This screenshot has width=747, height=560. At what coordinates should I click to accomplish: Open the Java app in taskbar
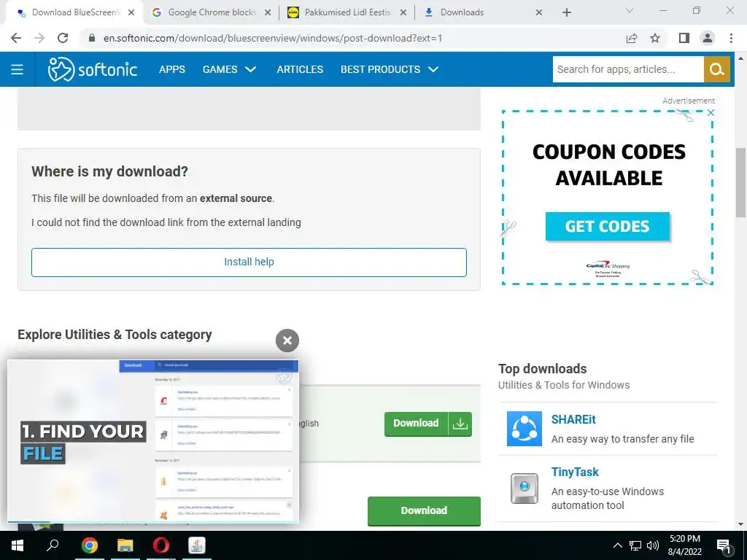197,545
